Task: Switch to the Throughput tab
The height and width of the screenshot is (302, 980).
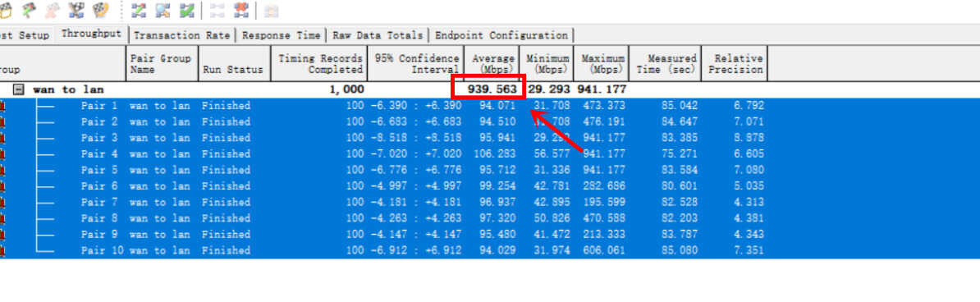Action: click(91, 34)
